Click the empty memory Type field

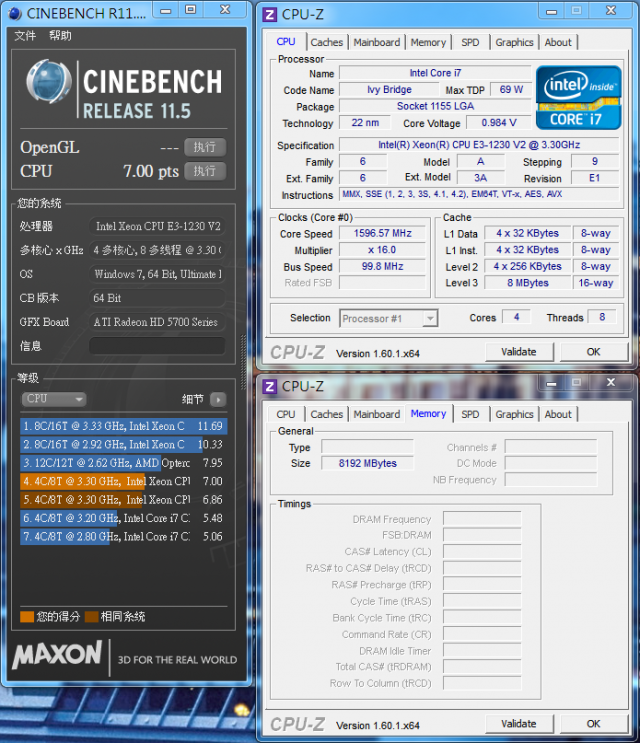point(367,447)
